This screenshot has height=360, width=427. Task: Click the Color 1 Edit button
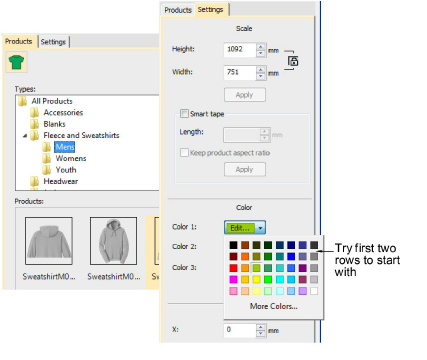(240, 228)
